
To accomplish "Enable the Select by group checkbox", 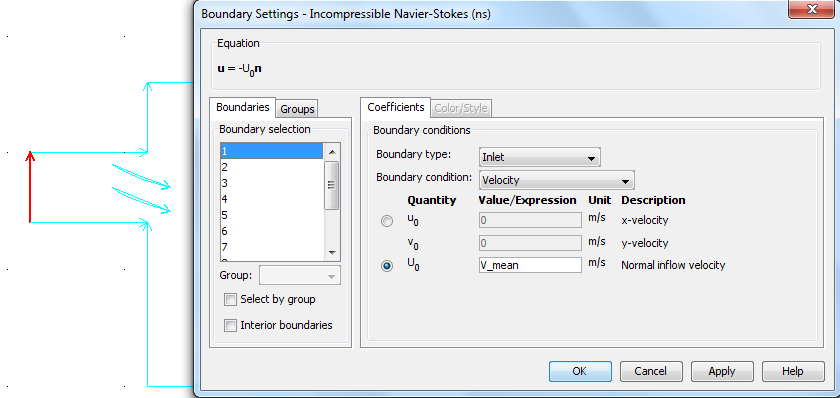I will pyautogui.click(x=230, y=299).
